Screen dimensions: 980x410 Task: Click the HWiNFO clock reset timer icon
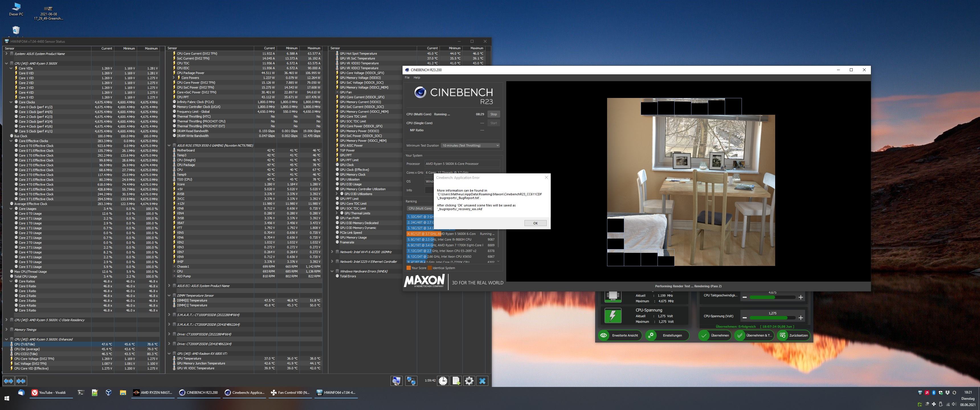click(x=443, y=381)
